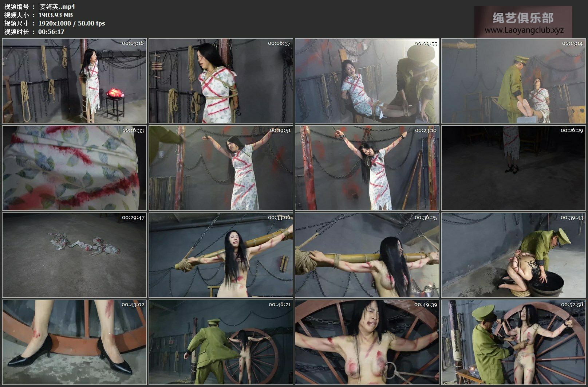
Task: Select the thumbnail stamped 00:03:18
Action: (74, 81)
